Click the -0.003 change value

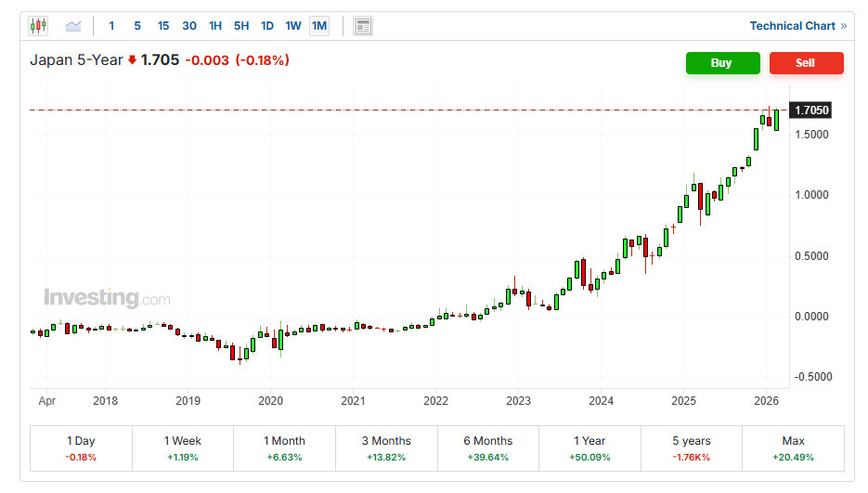tap(207, 59)
